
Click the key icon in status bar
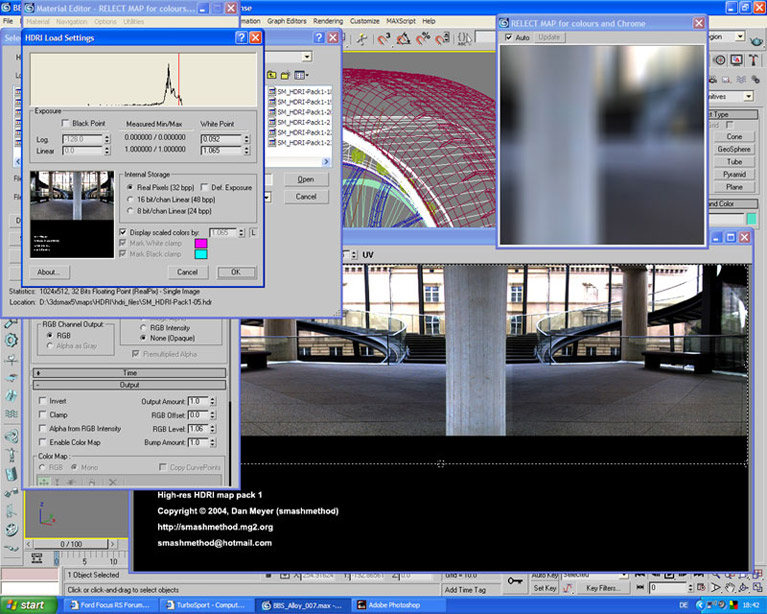[515, 580]
